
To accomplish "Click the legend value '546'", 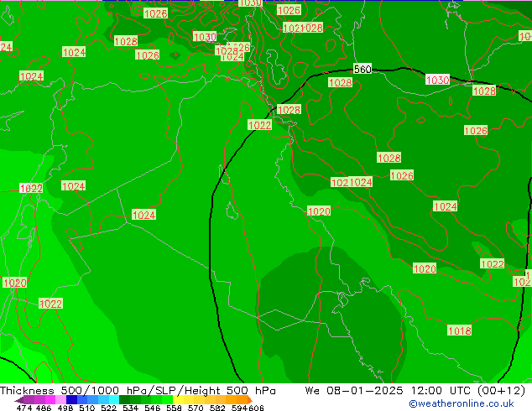I will 153,408.
